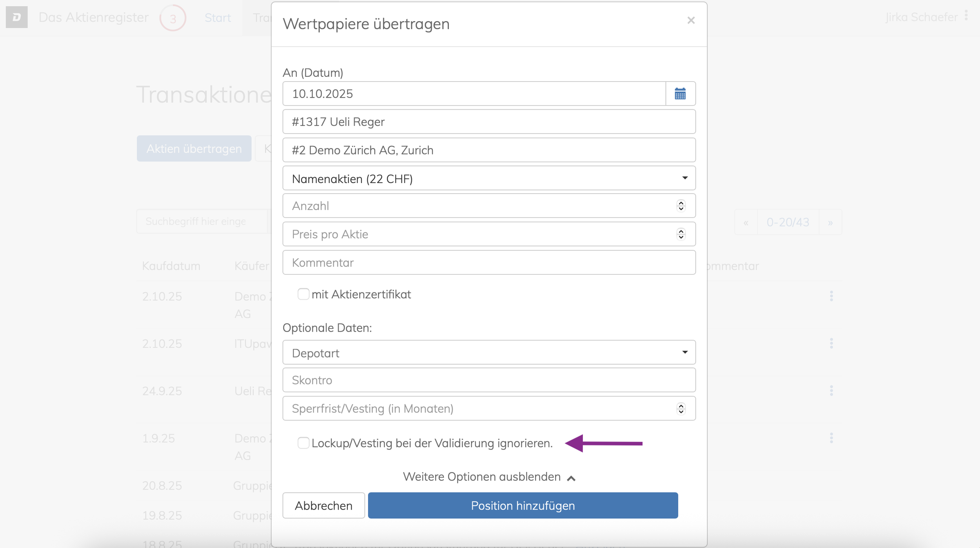980x548 pixels.
Task: Expand the Depotart dropdown
Action: point(488,353)
